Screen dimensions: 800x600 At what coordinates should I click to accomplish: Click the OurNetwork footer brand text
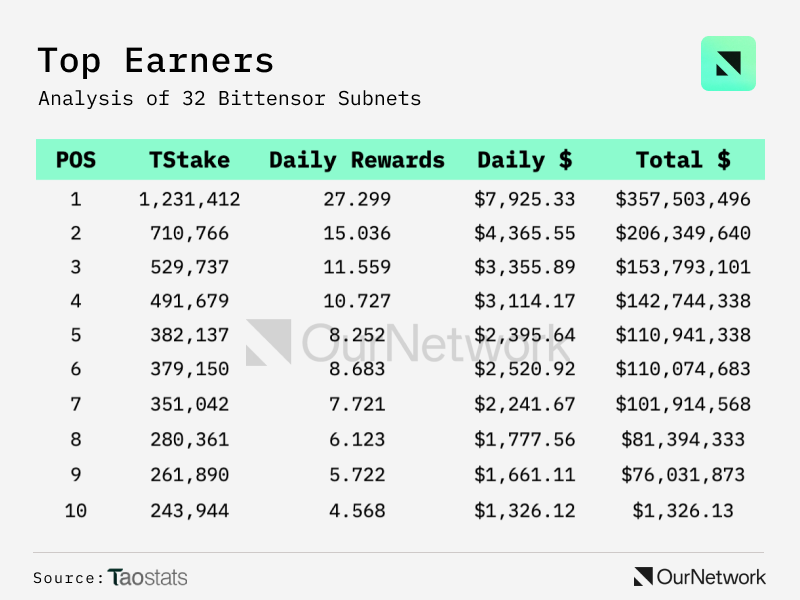coord(711,577)
